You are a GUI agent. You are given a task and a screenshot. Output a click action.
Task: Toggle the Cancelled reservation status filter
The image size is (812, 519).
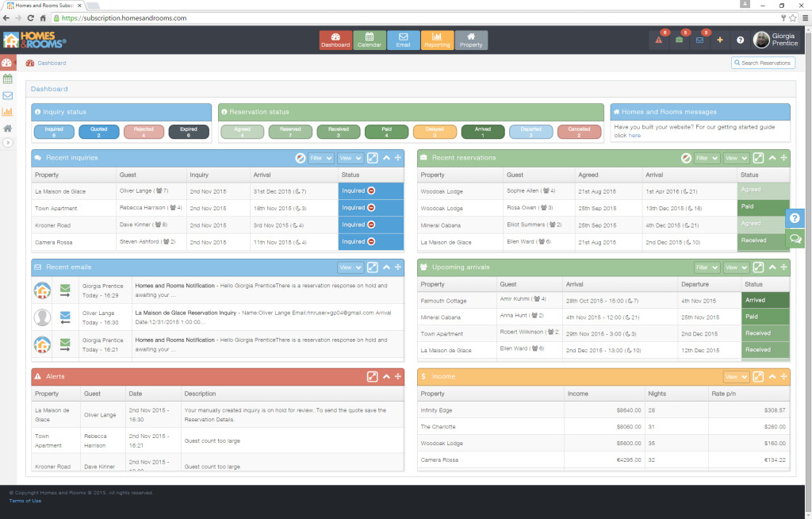click(579, 132)
